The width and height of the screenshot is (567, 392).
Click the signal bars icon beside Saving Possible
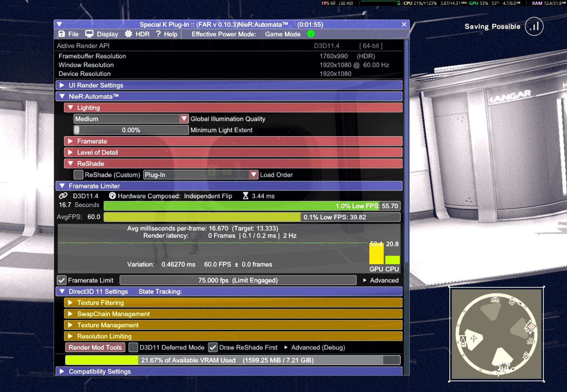tap(534, 26)
